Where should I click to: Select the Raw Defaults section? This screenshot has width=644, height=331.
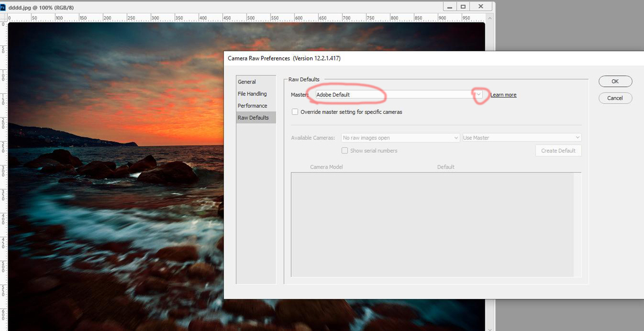253,118
